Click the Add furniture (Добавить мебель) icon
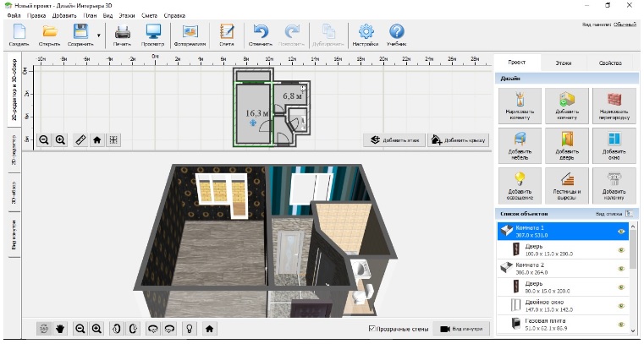 click(521, 142)
